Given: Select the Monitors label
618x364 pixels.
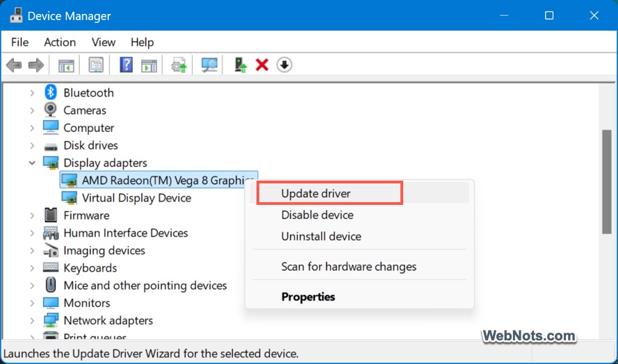Looking at the screenshot, I should 87,303.
